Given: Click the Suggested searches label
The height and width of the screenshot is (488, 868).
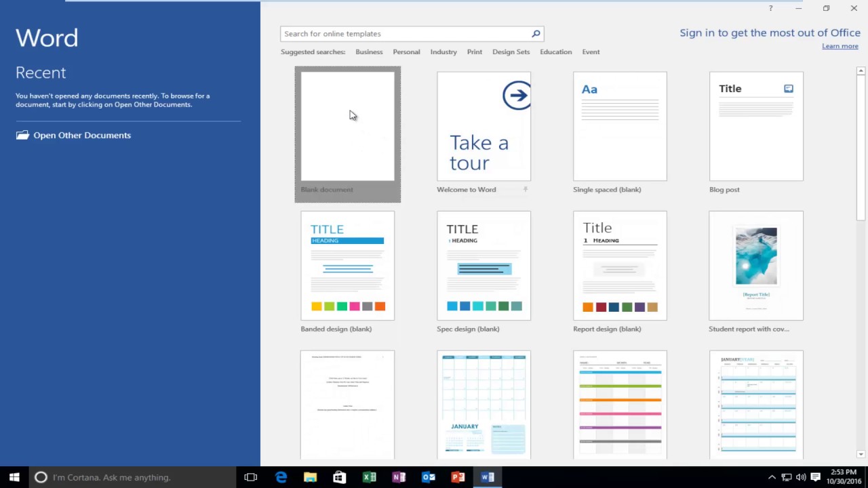Looking at the screenshot, I should coord(313,52).
